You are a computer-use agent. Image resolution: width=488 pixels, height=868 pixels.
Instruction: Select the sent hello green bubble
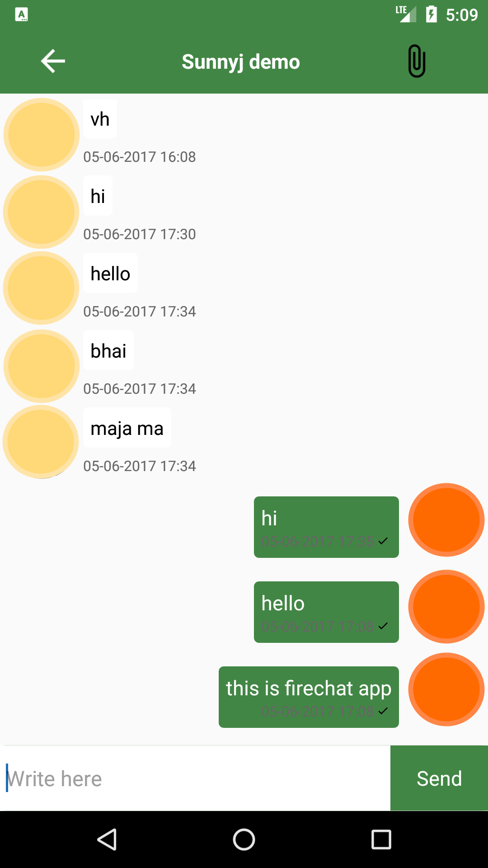[326, 612]
